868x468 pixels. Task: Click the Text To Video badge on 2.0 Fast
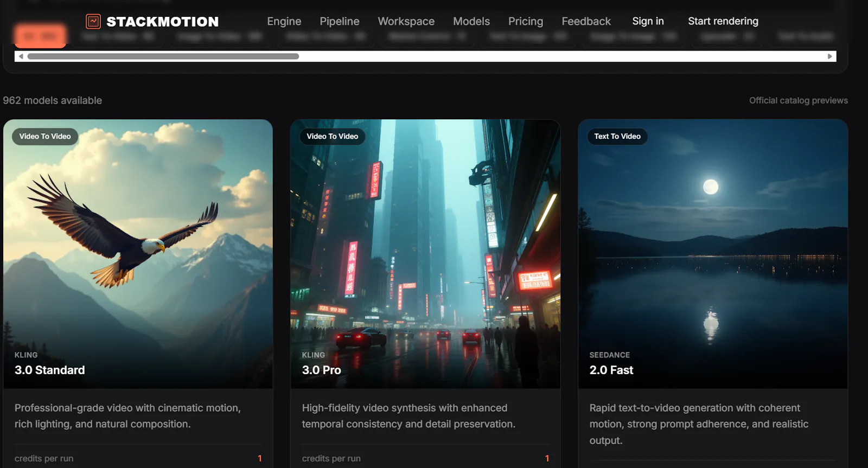(x=617, y=136)
